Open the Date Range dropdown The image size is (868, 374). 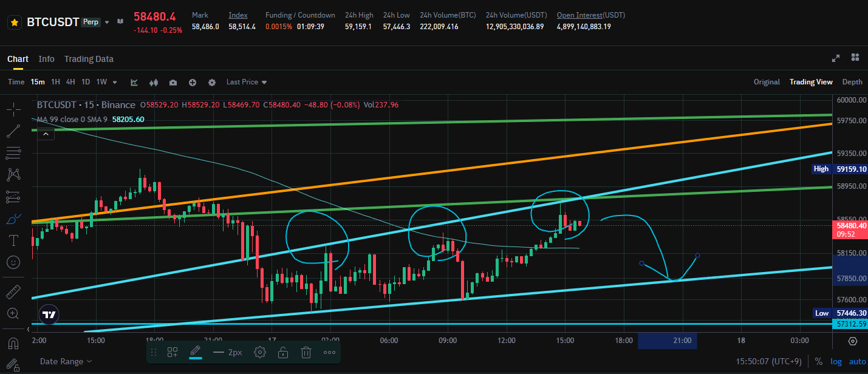coord(66,361)
